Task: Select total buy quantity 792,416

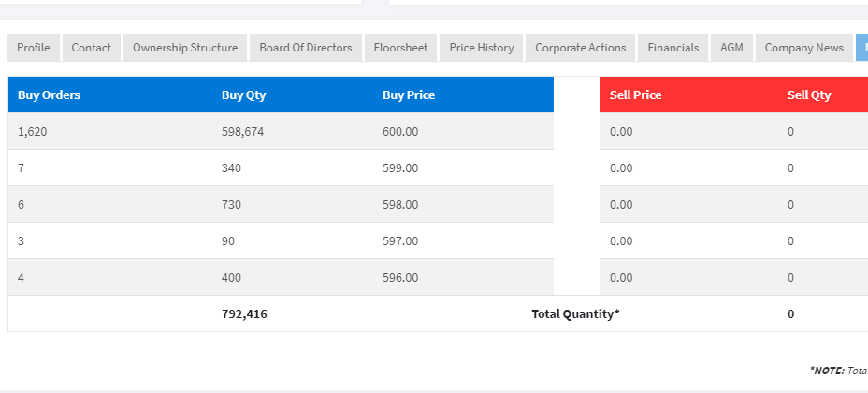Action: pyautogui.click(x=244, y=313)
